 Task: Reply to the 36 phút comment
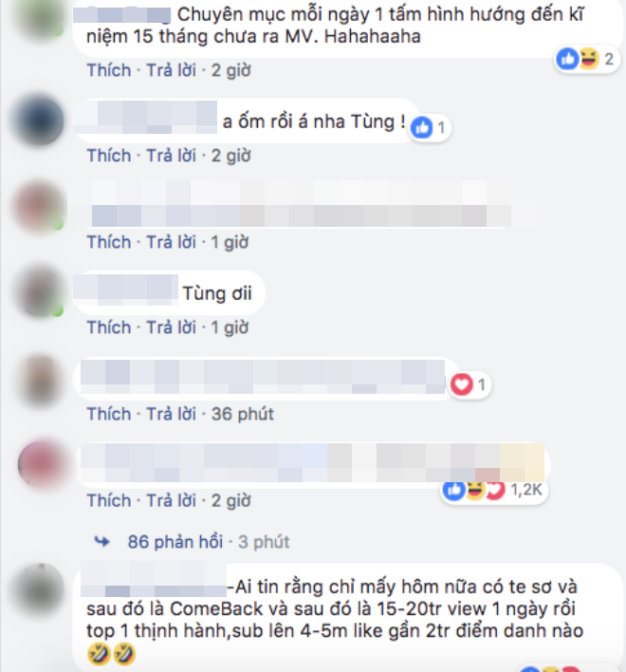pyautogui.click(x=172, y=414)
